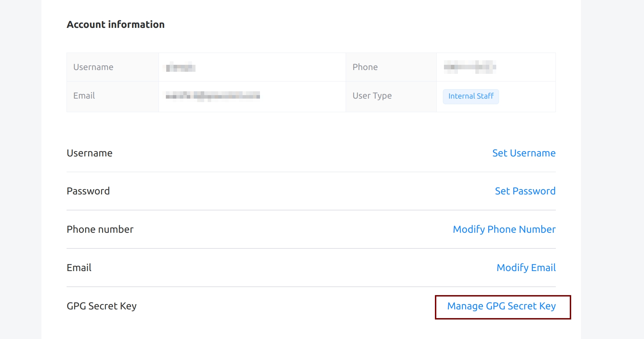Select Modify Phone Number link
The height and width of the screenshot is (339, 644).
[x=504, y=229]
